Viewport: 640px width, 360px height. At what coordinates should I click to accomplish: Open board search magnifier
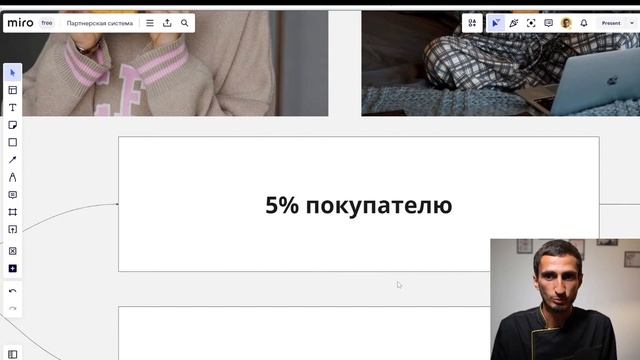click(184, 23)
